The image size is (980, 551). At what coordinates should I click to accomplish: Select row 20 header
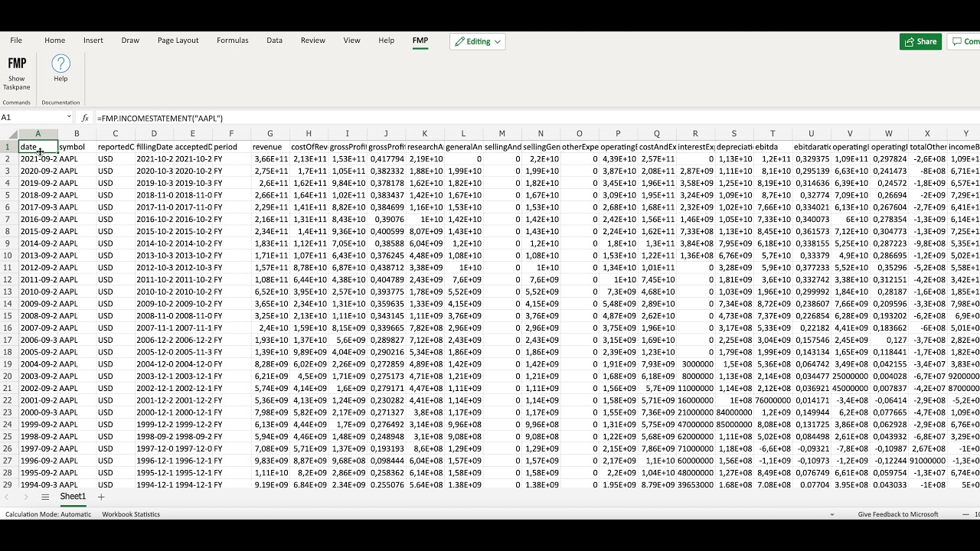tap(8, 376)
